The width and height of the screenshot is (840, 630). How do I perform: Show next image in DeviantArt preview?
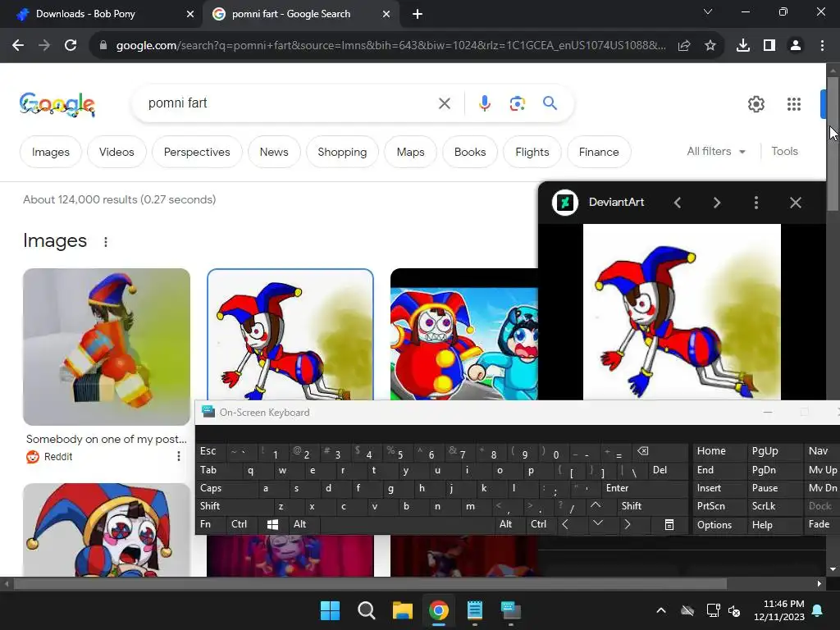coord(717,203)
